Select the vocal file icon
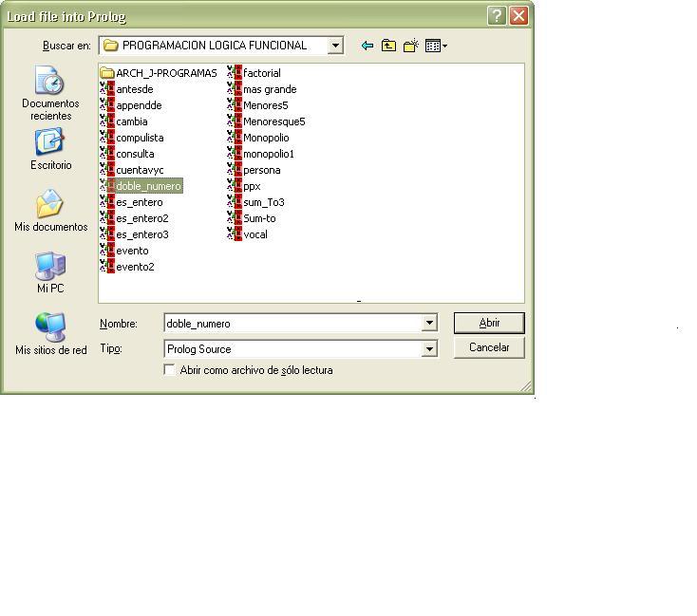Screen dimensions: 697x616 [x=235, y=233]
